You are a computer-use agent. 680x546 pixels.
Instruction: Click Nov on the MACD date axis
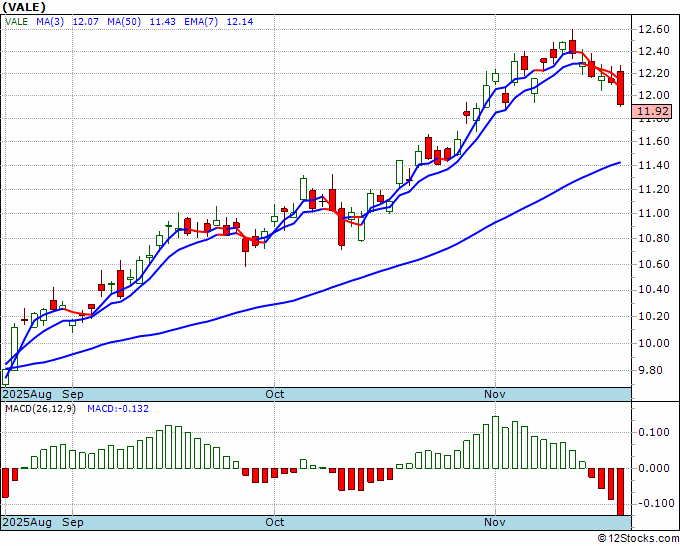pos(495,522)
